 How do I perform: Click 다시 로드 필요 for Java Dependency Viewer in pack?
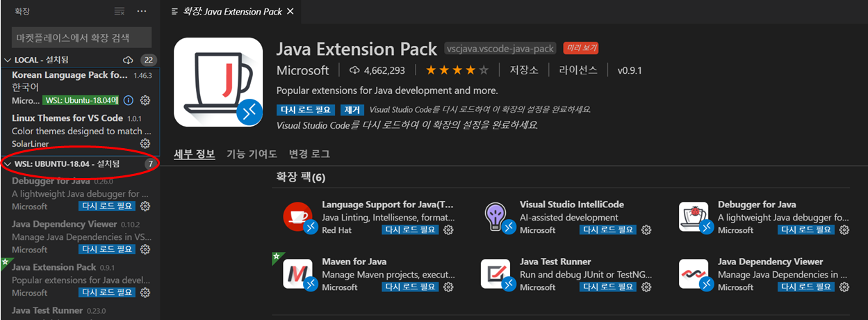coord(807,287)
